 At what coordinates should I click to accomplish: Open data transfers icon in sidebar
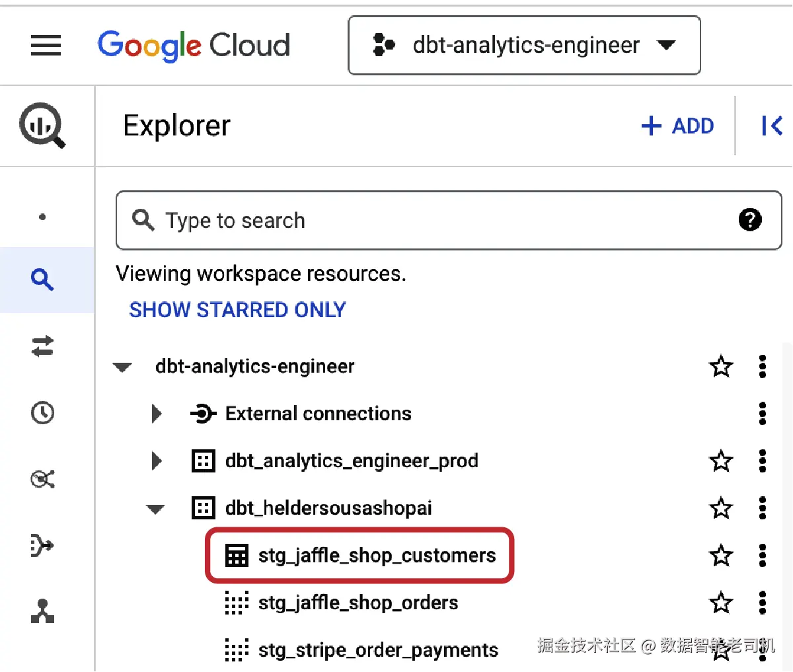click(42, 346)
